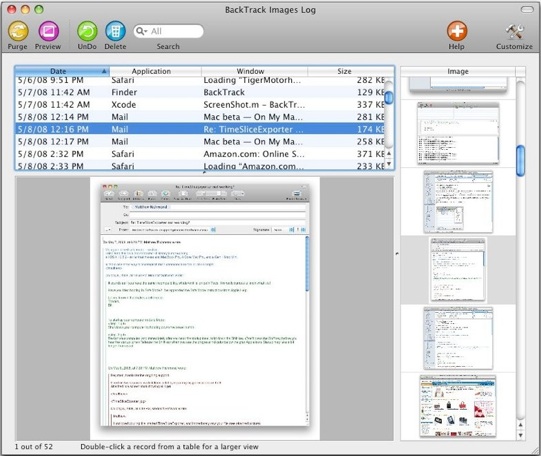
Task: Click the Delete trash icon
Action: coord(115,31)
